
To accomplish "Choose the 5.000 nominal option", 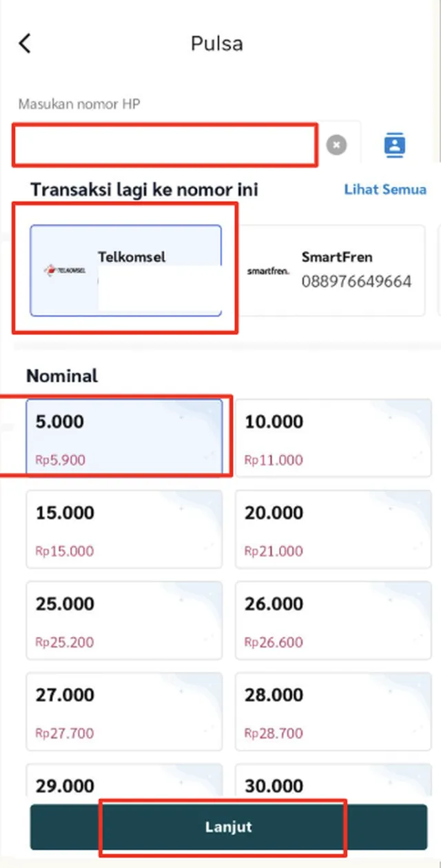I will pyautogui.click(x=125, y=438).
